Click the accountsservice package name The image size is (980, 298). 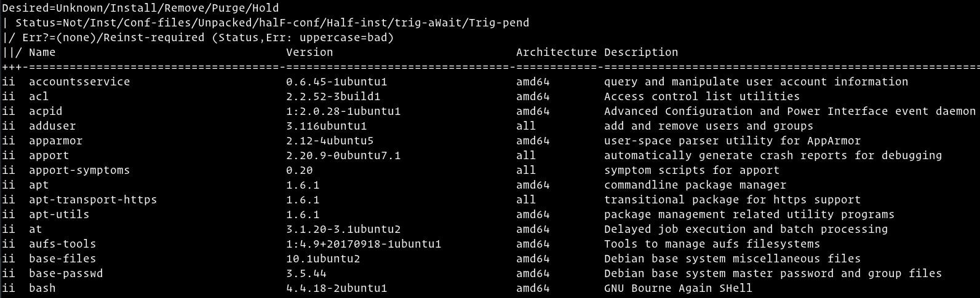(79, 82)
